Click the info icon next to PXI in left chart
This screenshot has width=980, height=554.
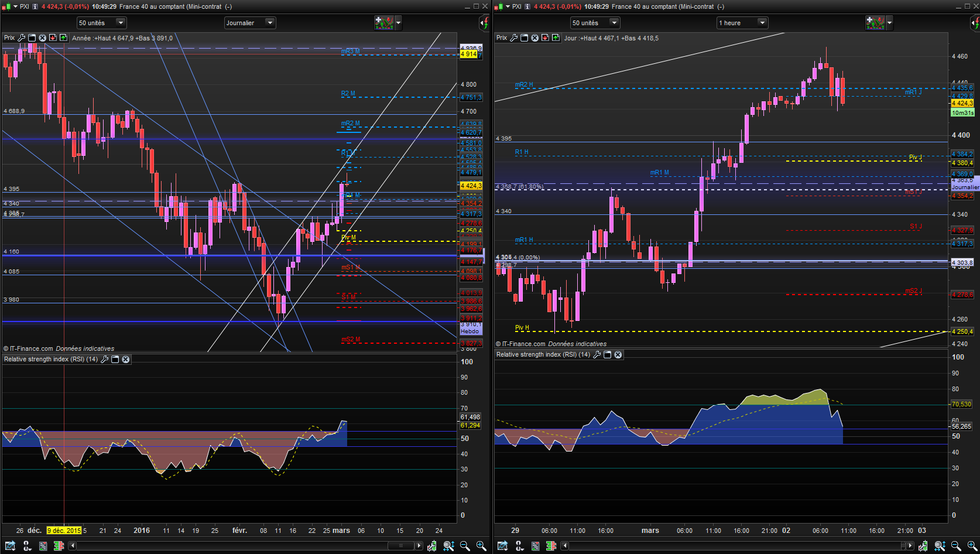coord(35,6)
